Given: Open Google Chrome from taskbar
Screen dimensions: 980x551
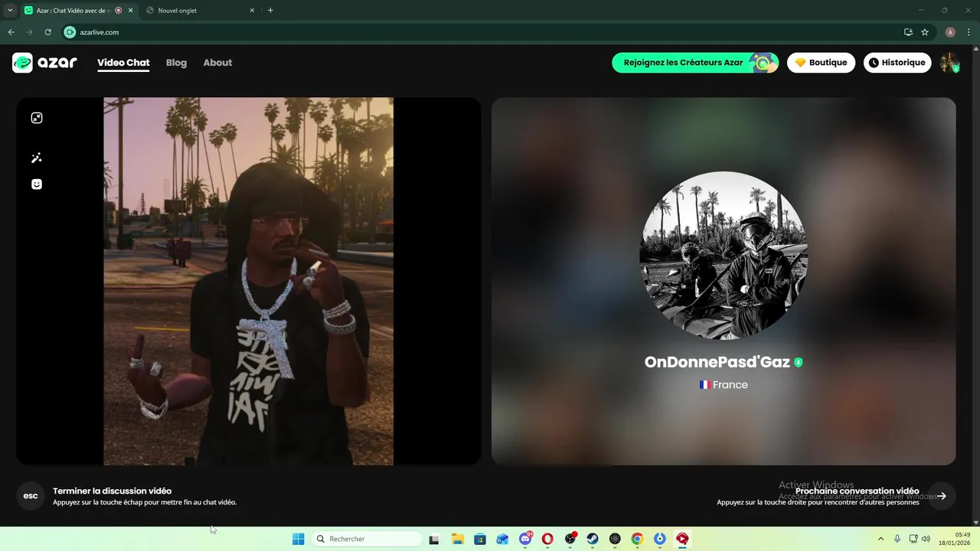Looking at the screenshot, I should pyautogui.click(x=637, y=539).
